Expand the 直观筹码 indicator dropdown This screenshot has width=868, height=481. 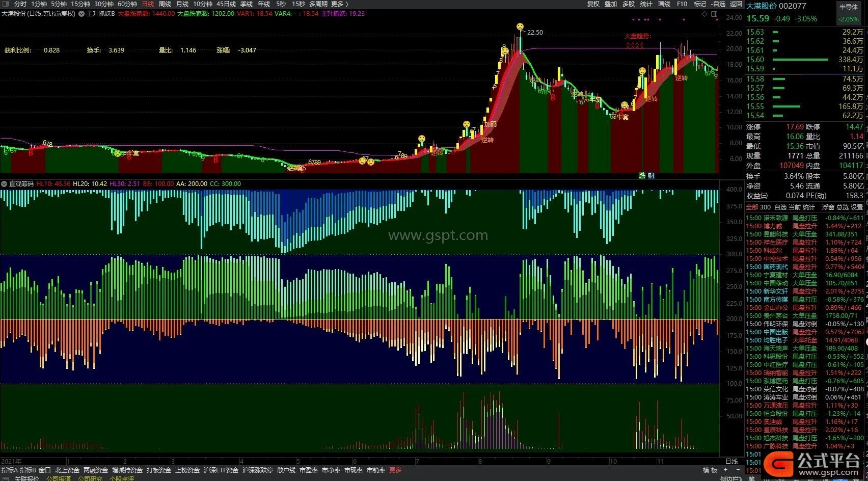(4, 184)
